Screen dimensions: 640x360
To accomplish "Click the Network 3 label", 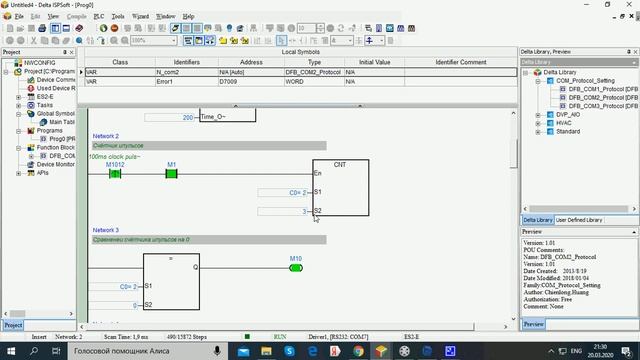I will pos(106,230).
